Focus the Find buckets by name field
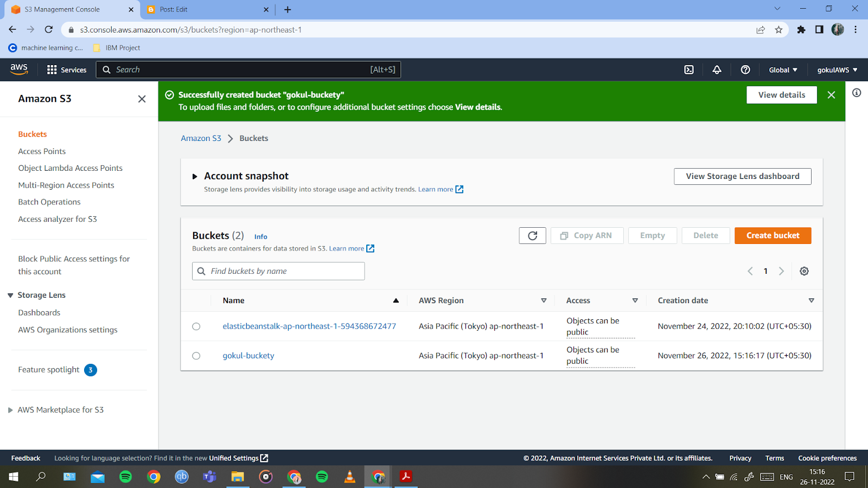The height and width of the screenshot is (488, 868). [x=278, y=271]
